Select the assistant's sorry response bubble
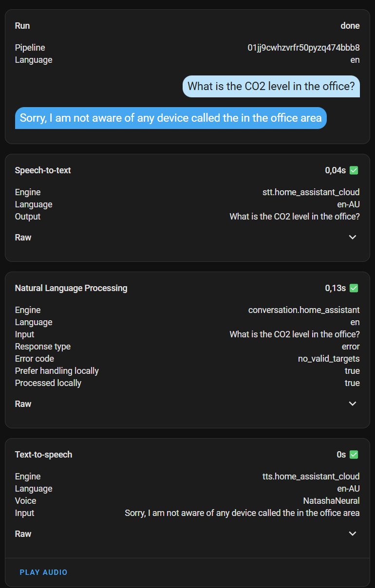This screenshot has height=588, width=375. pos(171,118)
